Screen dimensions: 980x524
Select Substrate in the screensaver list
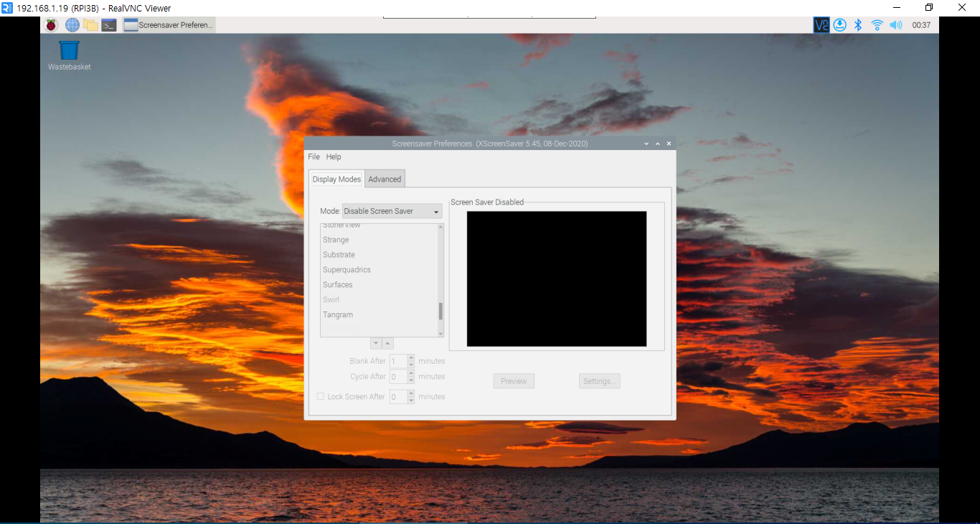(380, 255)
